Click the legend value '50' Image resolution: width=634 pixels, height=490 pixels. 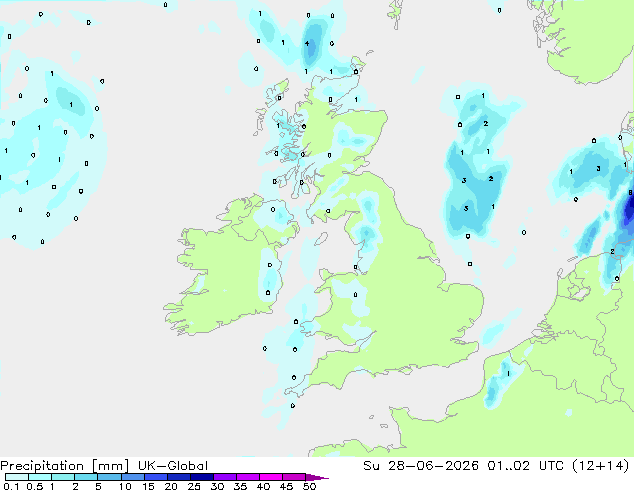click(x=309, y=486)
